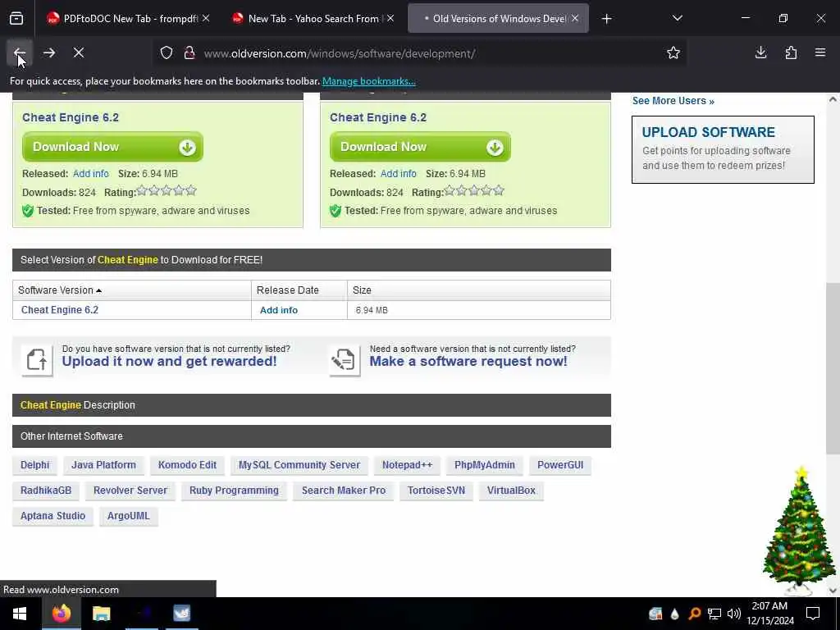Screen dimensions: 840x630
Task: Open the See More Users link
Action: [x=673, y=101]
